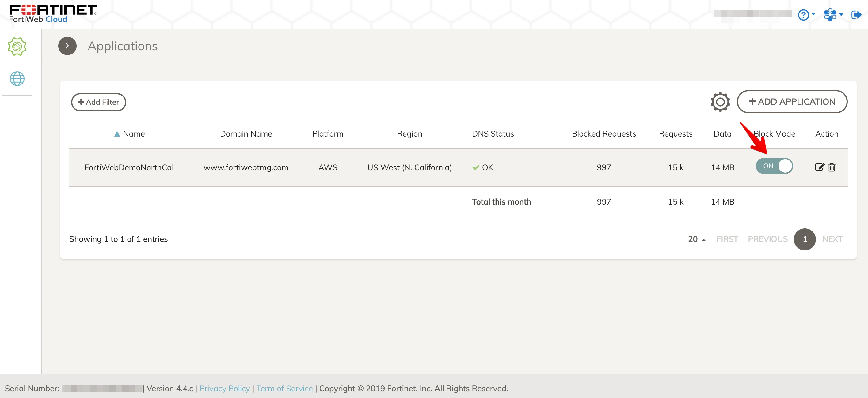This screenshot has width=868, height=398.
Task: Go to PREVIOUS page
Action: coord(767,239)
